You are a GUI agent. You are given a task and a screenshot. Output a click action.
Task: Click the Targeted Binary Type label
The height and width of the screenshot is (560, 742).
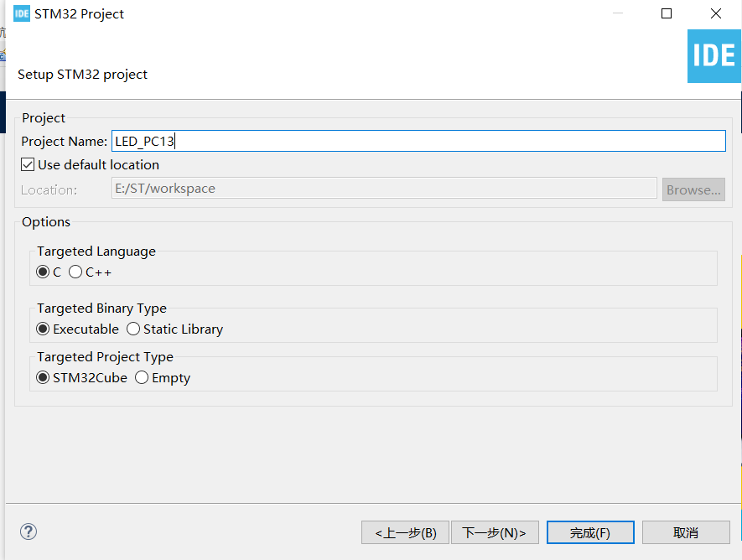coord(101,309)
